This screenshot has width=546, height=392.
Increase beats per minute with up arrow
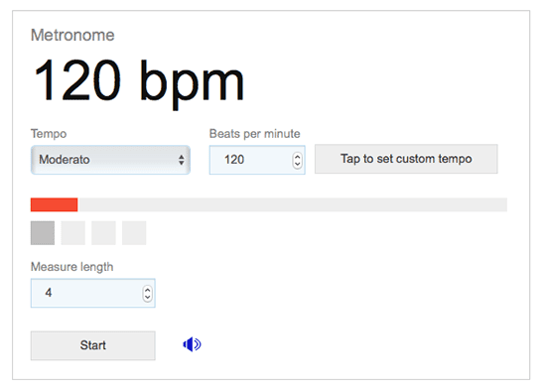[298, 157]
